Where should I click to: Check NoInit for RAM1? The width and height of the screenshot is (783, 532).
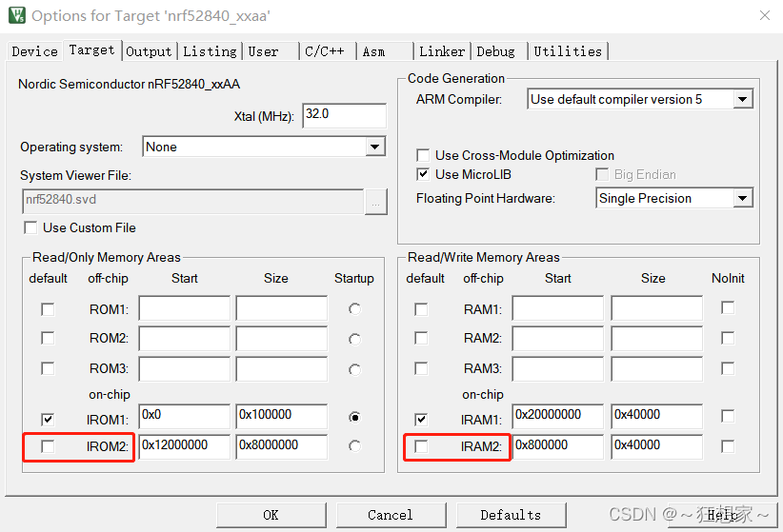tap(728, 308)
